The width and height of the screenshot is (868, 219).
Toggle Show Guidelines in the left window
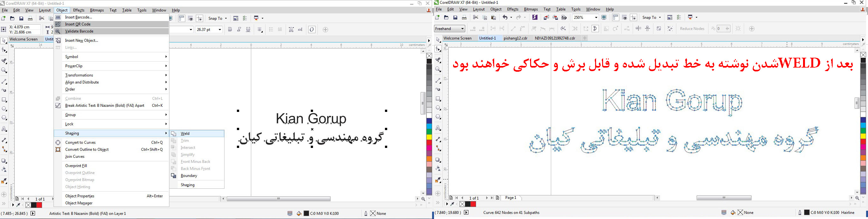pos(200,18)
